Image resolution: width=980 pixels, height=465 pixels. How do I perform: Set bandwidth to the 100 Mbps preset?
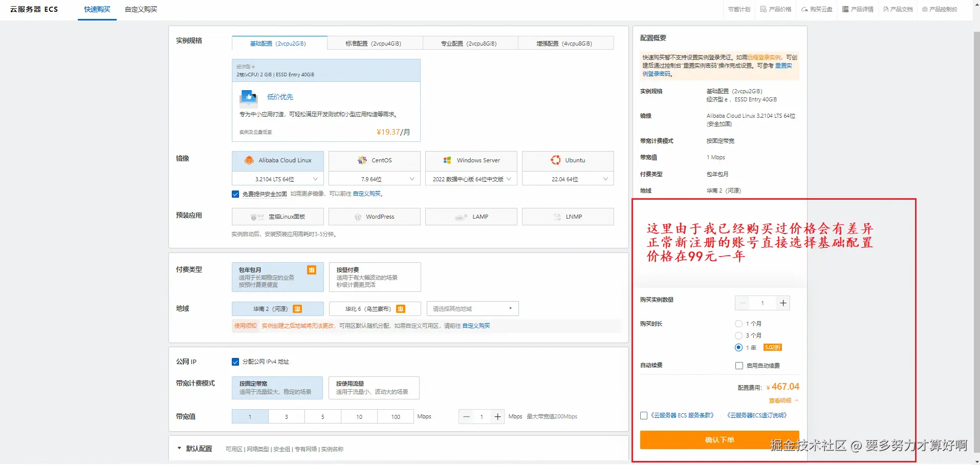(x=396, y=417)
